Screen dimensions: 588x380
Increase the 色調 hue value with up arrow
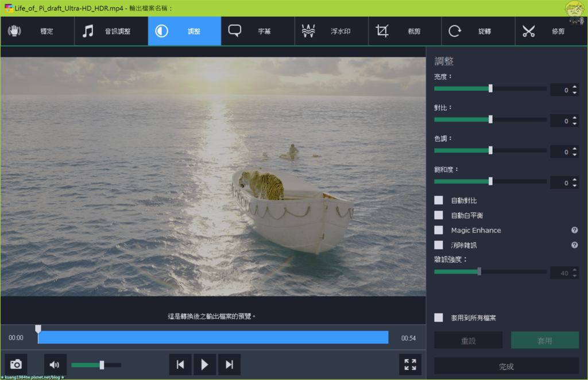tap(574, 149)
